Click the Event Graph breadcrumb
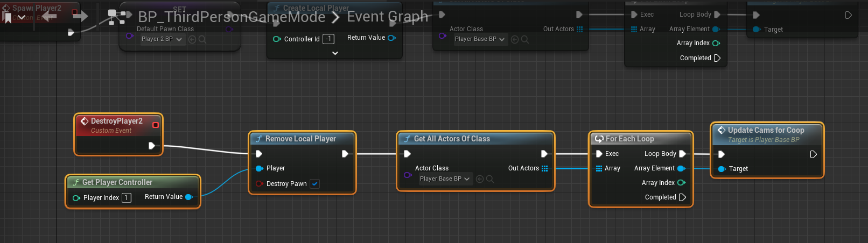The image size is (868, 243). pos(388,17)
